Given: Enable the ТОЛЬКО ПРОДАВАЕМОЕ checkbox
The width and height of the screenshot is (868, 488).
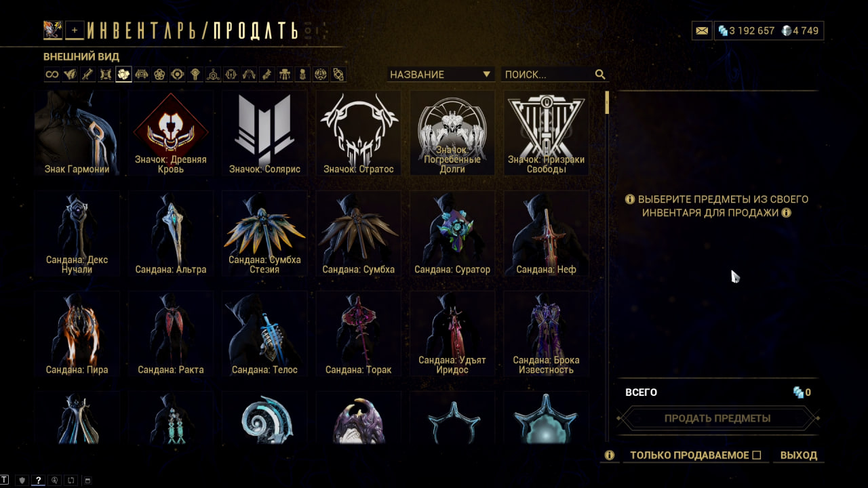Looking at the screenshot, I should (757, 455).
